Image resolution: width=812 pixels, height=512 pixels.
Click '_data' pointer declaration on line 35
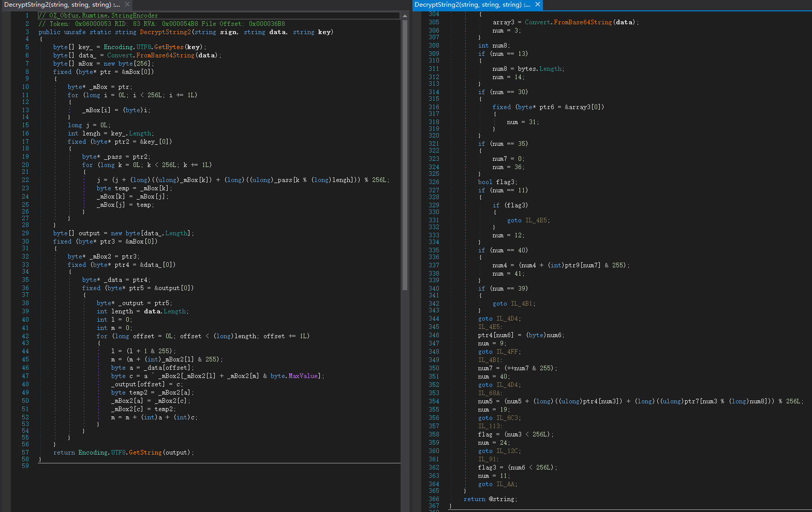click(113, 280)
